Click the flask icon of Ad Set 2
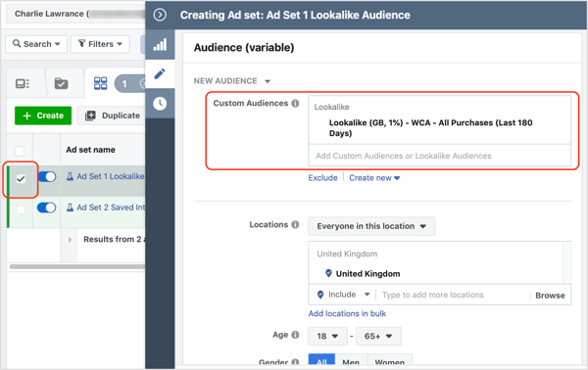 (70, 208)
